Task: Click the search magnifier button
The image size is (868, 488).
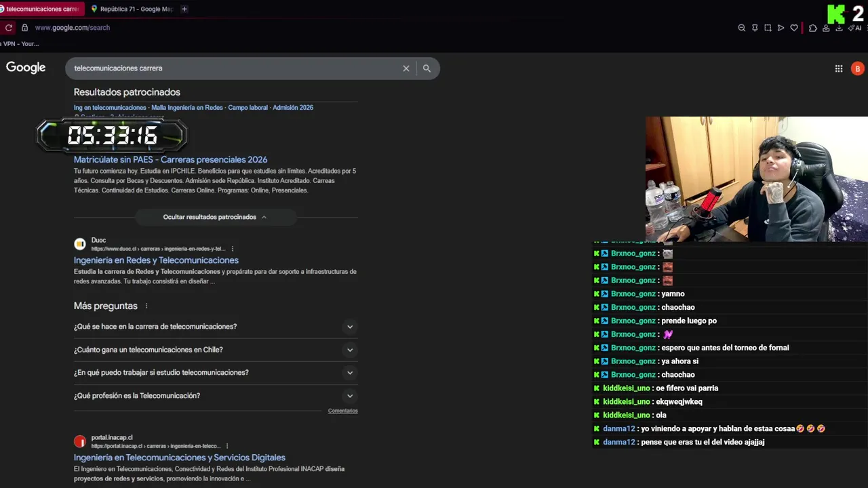Action: pos(427,68)
